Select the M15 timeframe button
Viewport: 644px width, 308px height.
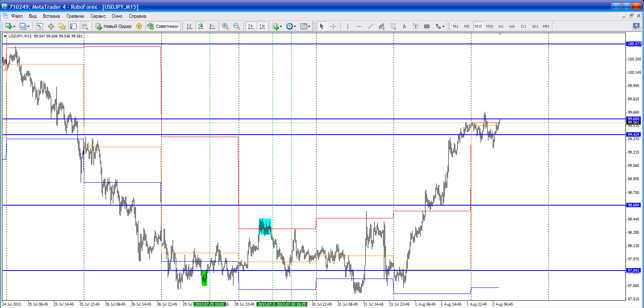pos(478,26)
